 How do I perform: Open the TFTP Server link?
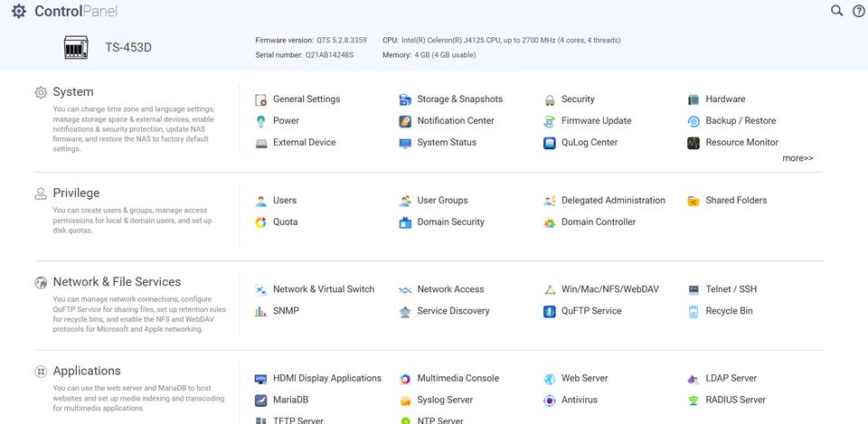point(298,420)
